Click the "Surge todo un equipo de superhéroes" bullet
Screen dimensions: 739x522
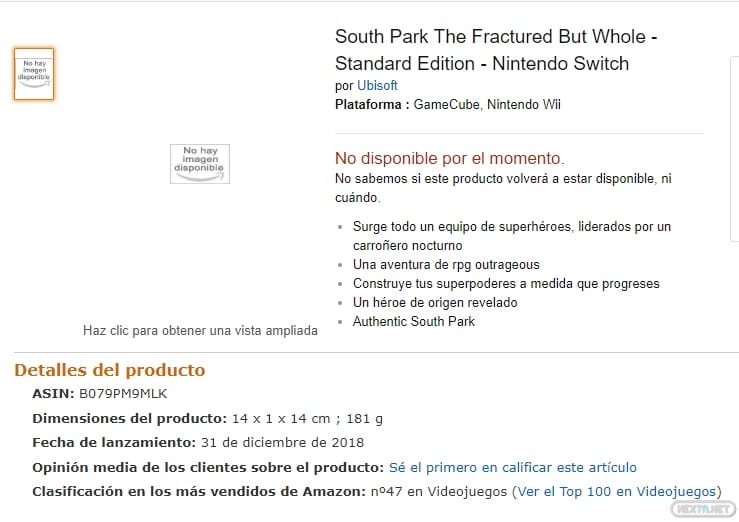pos(511,227)
